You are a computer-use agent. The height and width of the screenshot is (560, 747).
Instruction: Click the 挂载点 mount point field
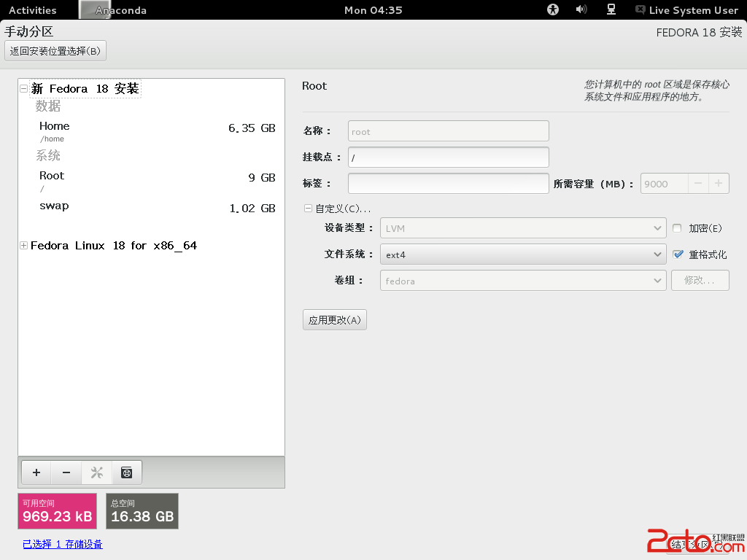pos(449,157)
